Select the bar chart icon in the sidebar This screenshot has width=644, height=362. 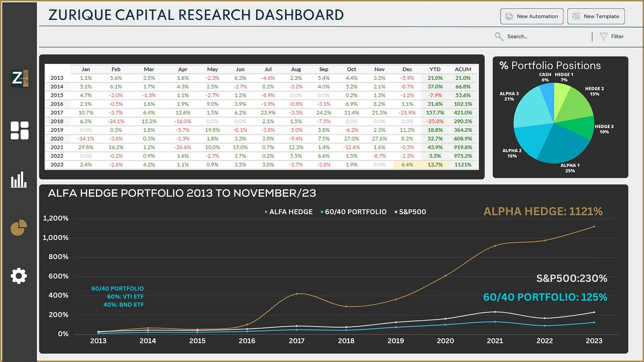(19, 180)
